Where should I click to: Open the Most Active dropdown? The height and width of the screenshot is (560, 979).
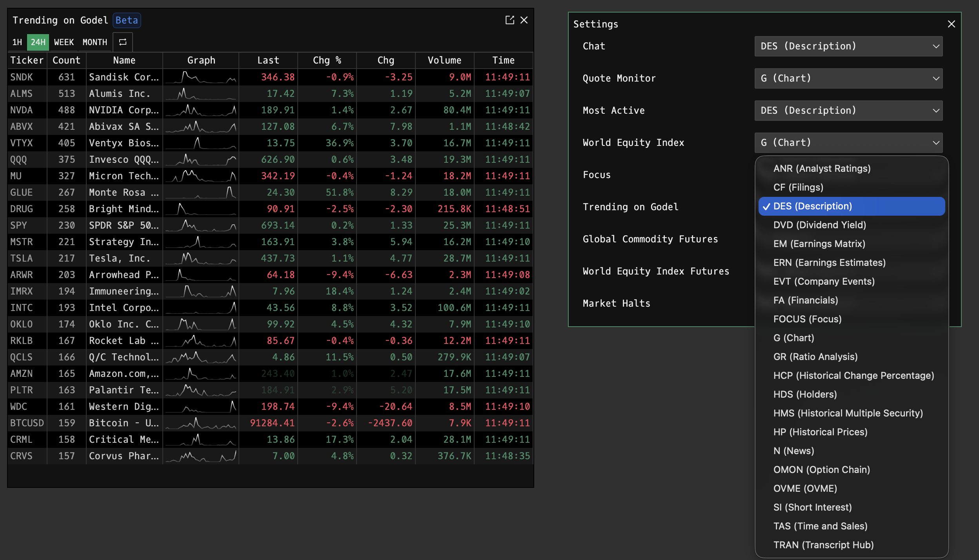(848, 111)
